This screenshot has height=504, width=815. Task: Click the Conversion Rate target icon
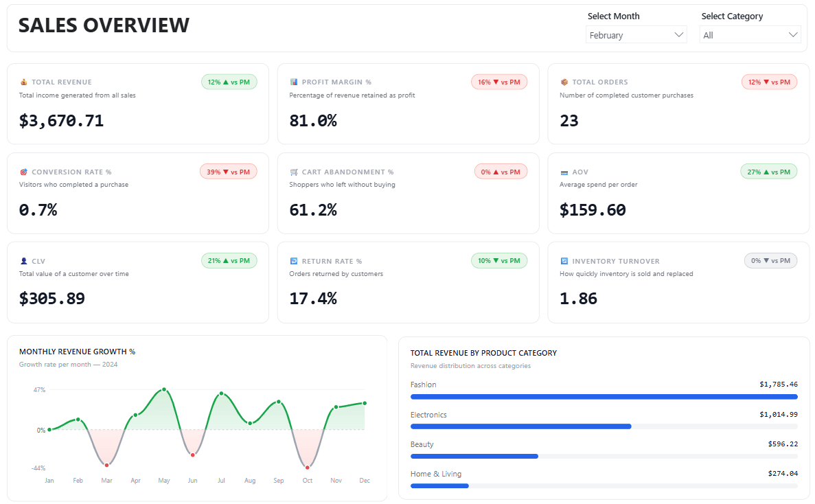(23, 172)
